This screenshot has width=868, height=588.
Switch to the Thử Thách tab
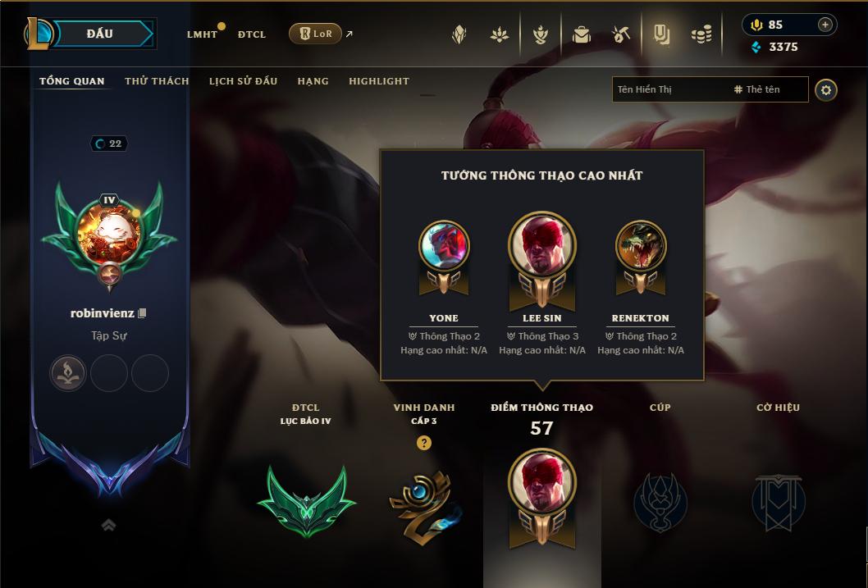point(157,81)
